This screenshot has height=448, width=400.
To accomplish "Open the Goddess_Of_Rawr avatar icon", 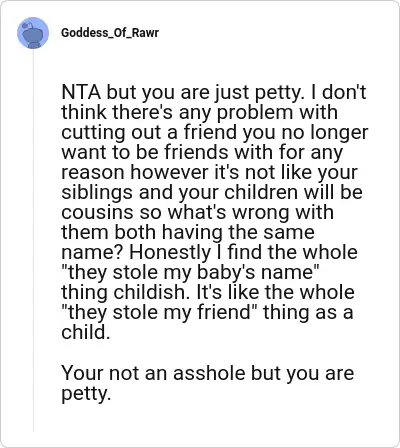I will point(33,33).
